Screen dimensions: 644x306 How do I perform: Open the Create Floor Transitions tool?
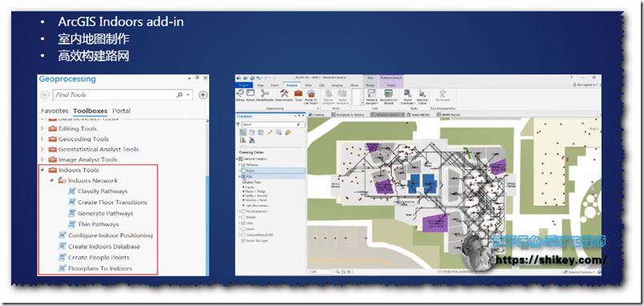pyautogui.click(x=107, y=203)
